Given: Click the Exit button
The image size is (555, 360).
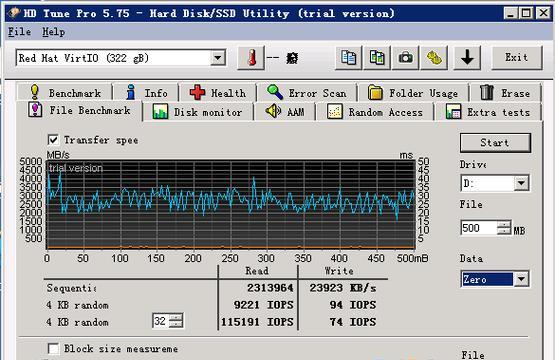Looking at the screenshot, I should 516,58.
